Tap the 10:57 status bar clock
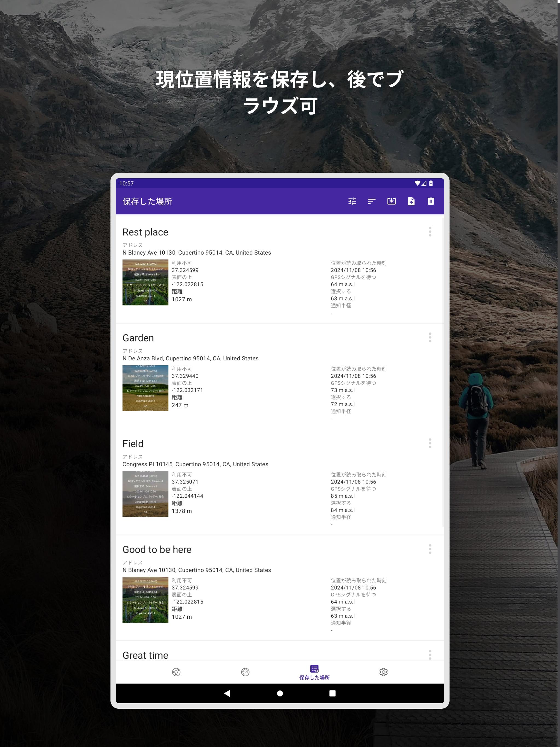This screenshot has height=747, width=560. tap(126, 183)
